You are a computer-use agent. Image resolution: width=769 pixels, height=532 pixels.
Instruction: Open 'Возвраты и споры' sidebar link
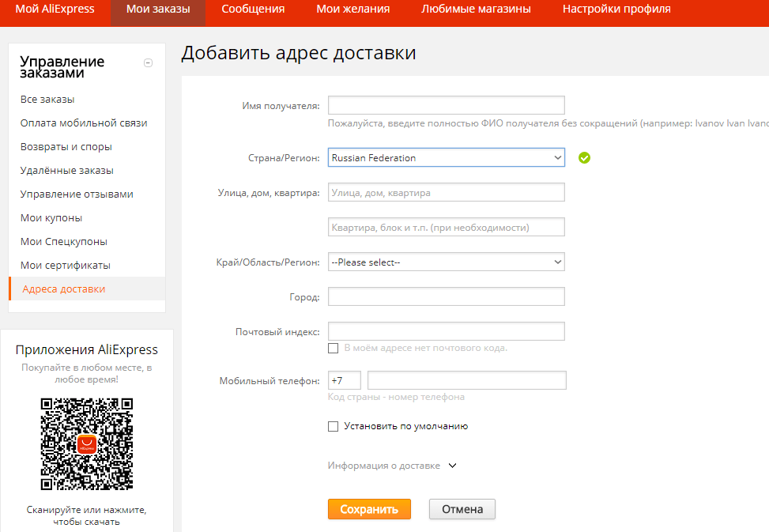[66, 146]
